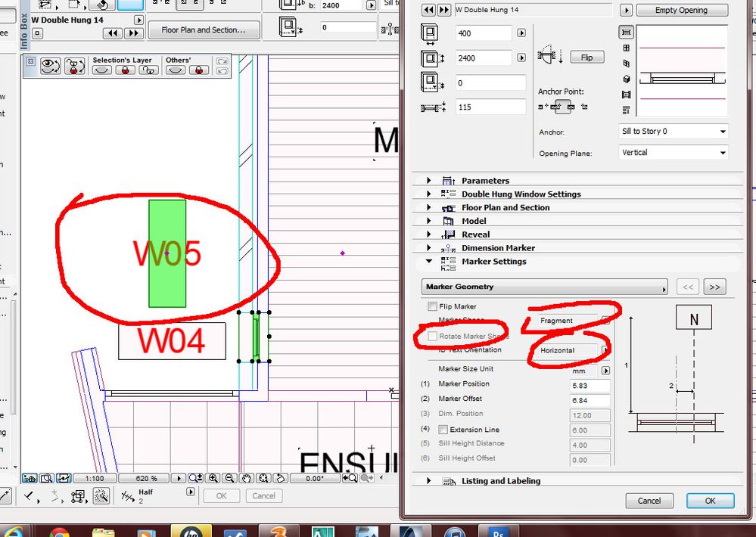The image size is (756, 537).
Task: Open zoom presets arrow next to 620 %
Action: pyautogui.click(x=179, y=478)
